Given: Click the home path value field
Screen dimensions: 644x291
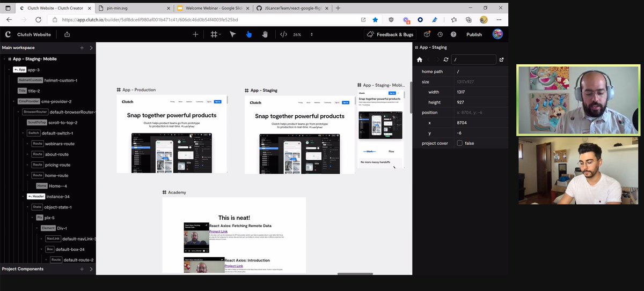Looking at the screenshot, I should [x=481, y=72].
